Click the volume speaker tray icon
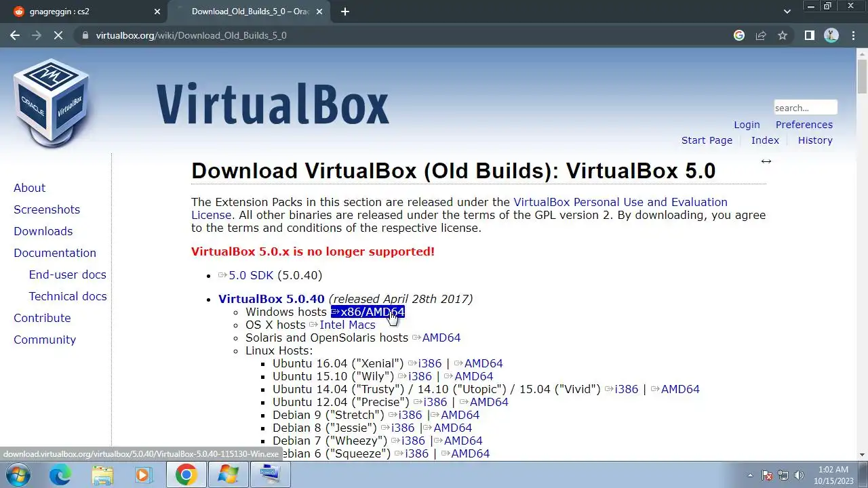Screen dimensions: 868x488 point(799,475)
